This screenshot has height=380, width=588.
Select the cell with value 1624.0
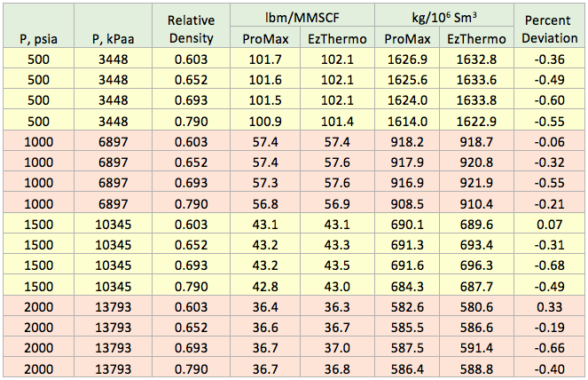(407, 99)
